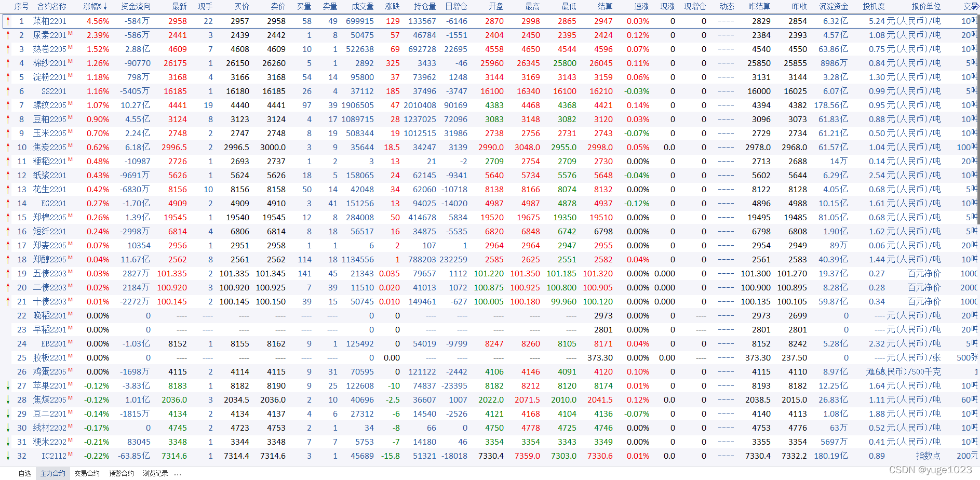Select the 五债2203 contract row

(490, 274)
